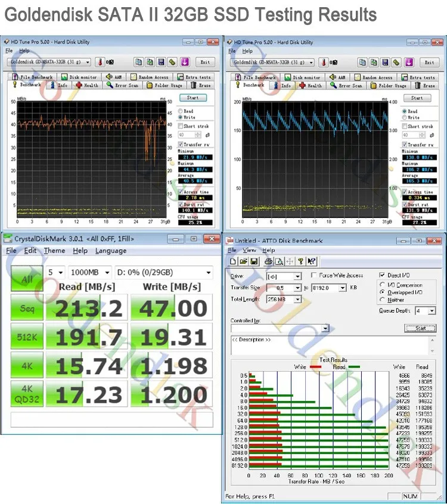Click Start button in HD Tune write-test window
The width and height of the screenshot is (447, 504).
[x=193, y=98]
